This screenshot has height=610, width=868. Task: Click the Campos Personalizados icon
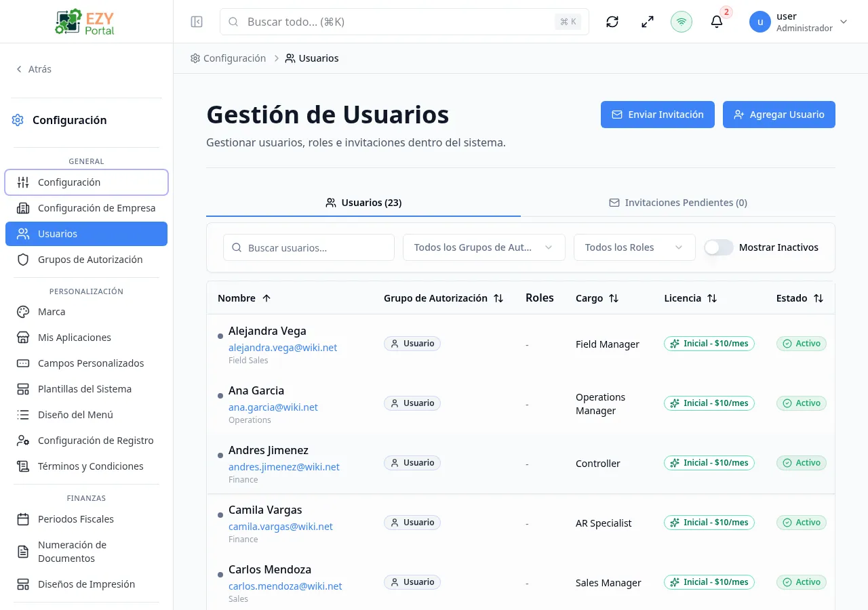click(x=23, y=363)
